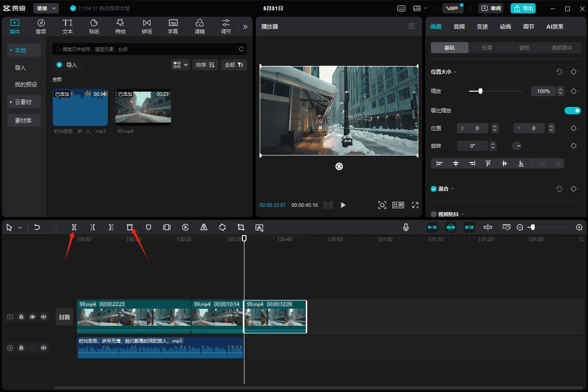Enable the 视频防抖 checkbox

[434, 214]
